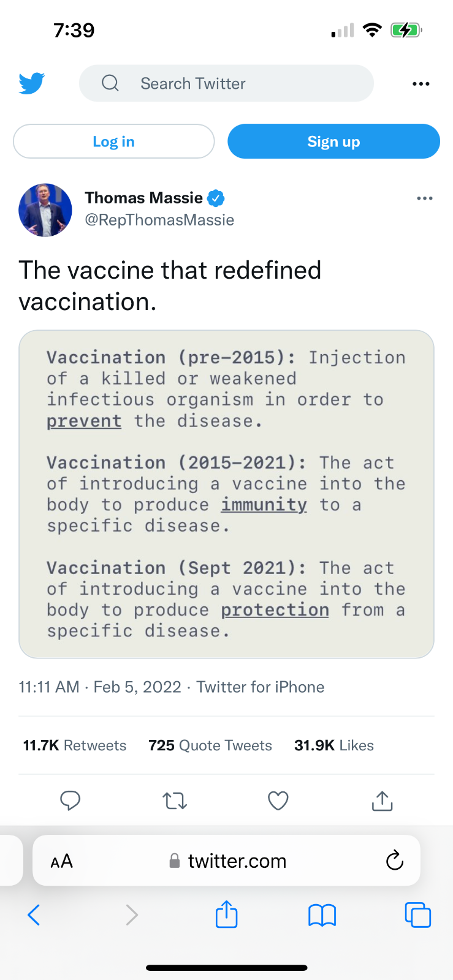
Task: Tap the Safari reload icon
Action: tap(395, 861)
